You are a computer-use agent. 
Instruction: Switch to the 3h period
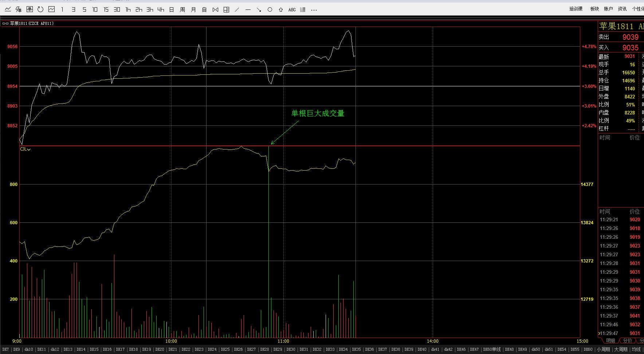tap(150, 9)
